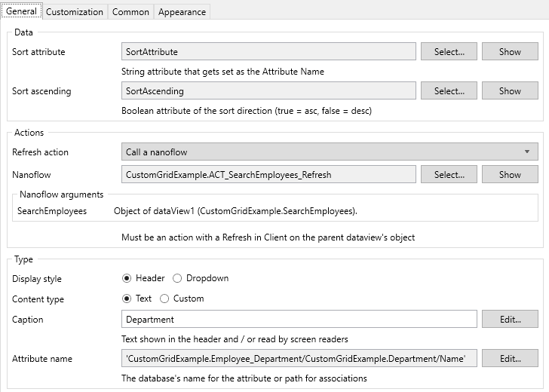Show the selected Nanoflow
This screenshot has height=392, width=549.
(x=510, y=175)
